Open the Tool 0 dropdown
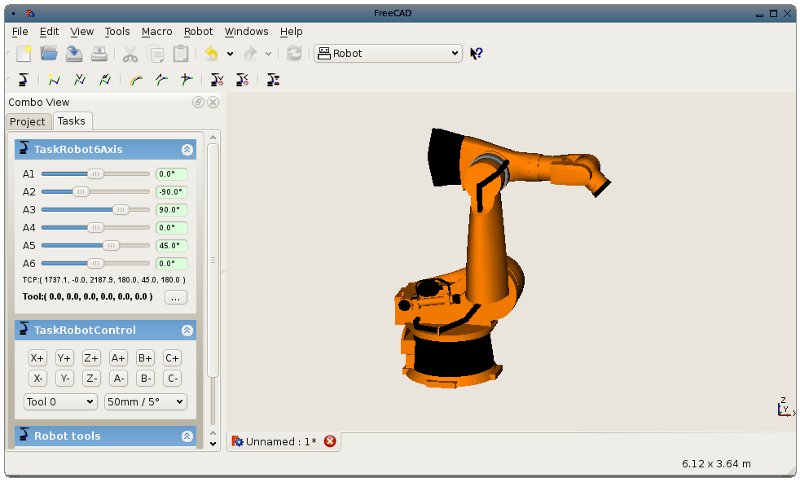Image resolution: width=800 pixels, height=482 pixels. [x=60, y=402]
